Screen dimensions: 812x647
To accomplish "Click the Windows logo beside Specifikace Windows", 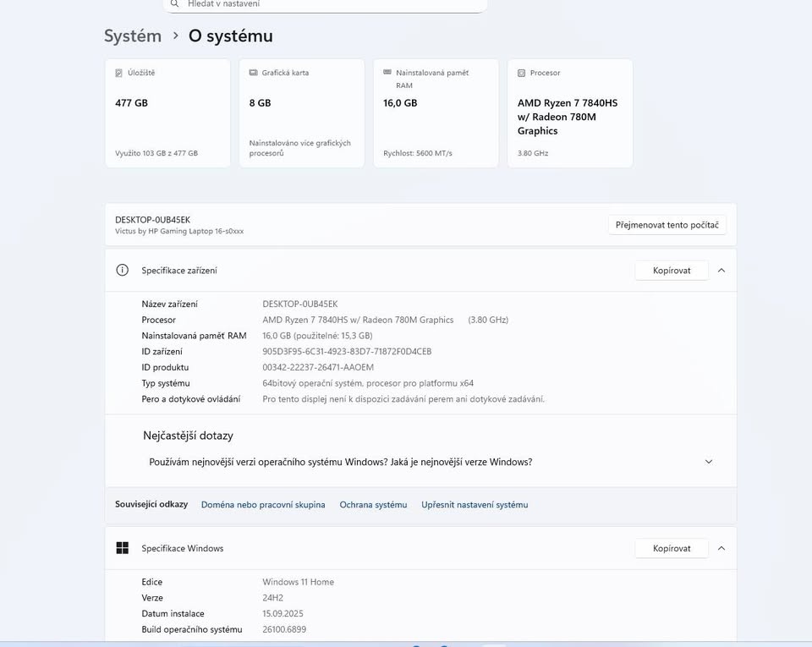I will (123, 548).
